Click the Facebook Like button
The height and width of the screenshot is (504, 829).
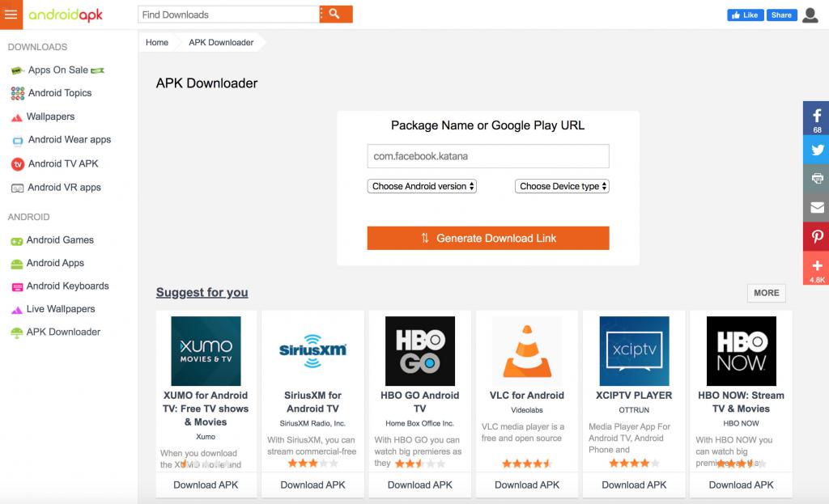(745, 15)
